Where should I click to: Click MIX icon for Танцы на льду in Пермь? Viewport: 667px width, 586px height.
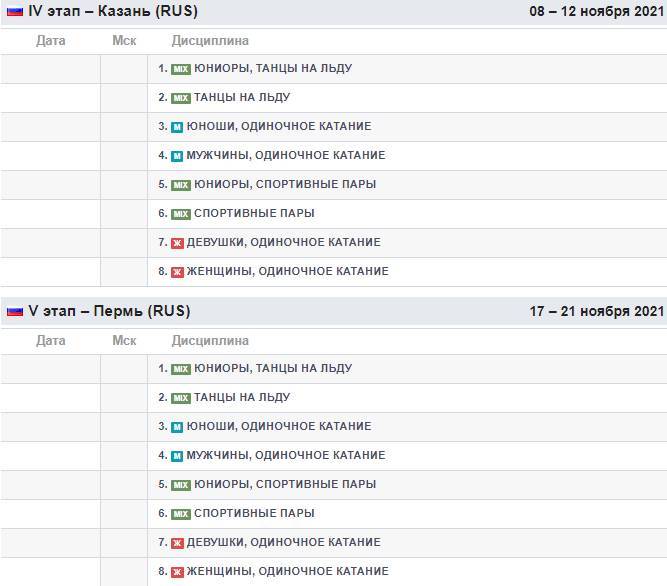[x=180, y=398]
